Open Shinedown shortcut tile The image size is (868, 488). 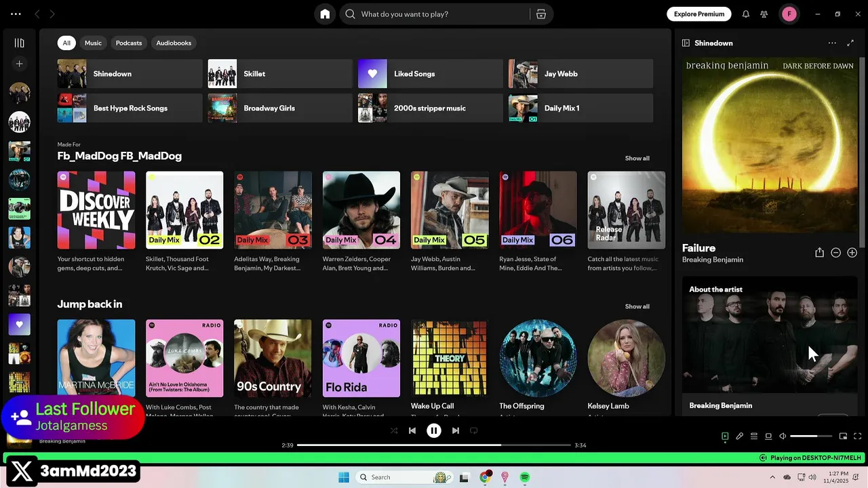(130, 74)
